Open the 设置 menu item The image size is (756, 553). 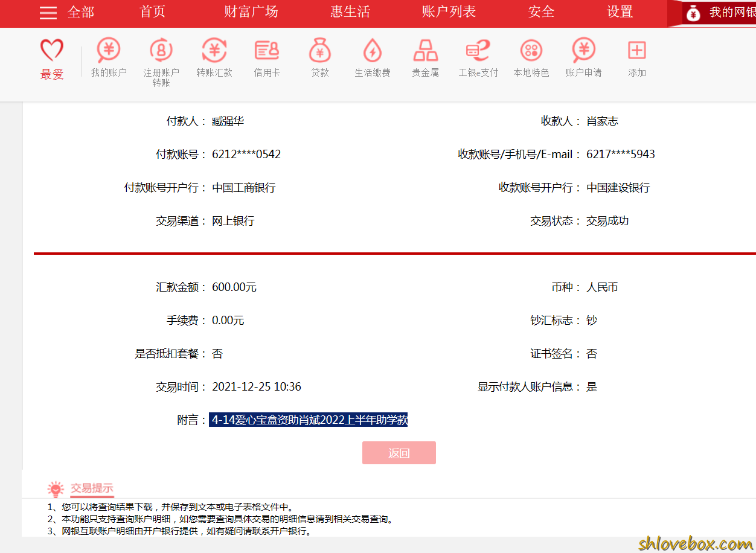click(x=620, y=12)
